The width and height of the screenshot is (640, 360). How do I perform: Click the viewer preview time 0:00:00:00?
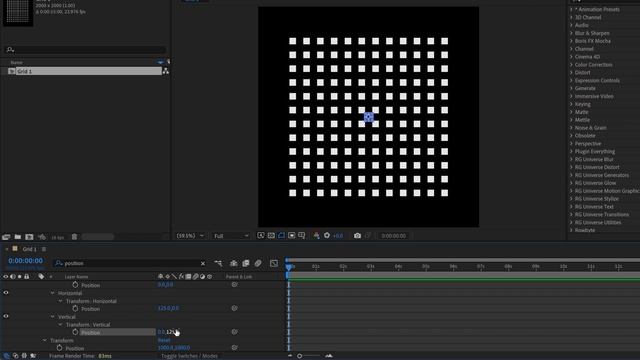pyautogui.click(x=393, y=236)
